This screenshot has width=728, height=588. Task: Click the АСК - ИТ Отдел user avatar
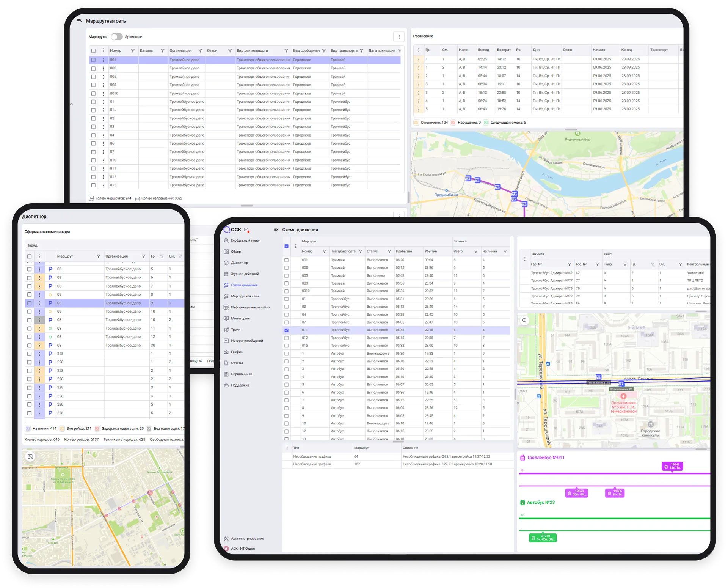coord(226,549)
